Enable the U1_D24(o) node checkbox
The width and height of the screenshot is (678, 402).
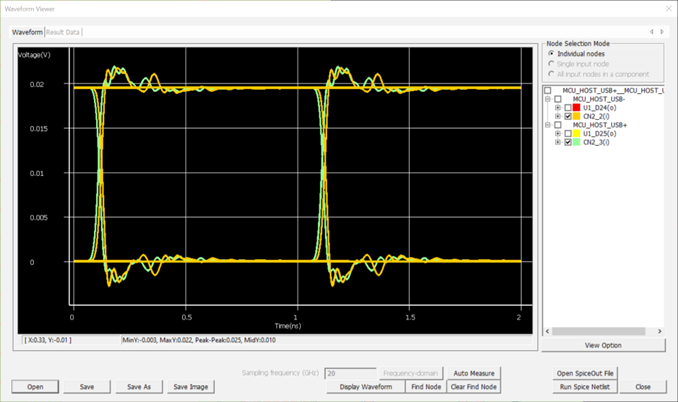click(x=568, y=108)
